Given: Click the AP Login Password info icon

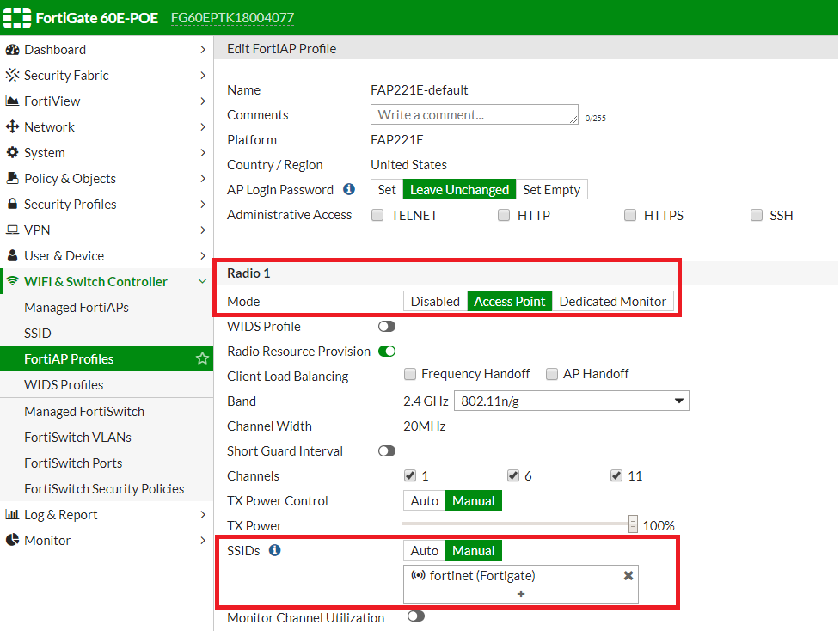Looking at the screenshot, I should coord(349,189).
